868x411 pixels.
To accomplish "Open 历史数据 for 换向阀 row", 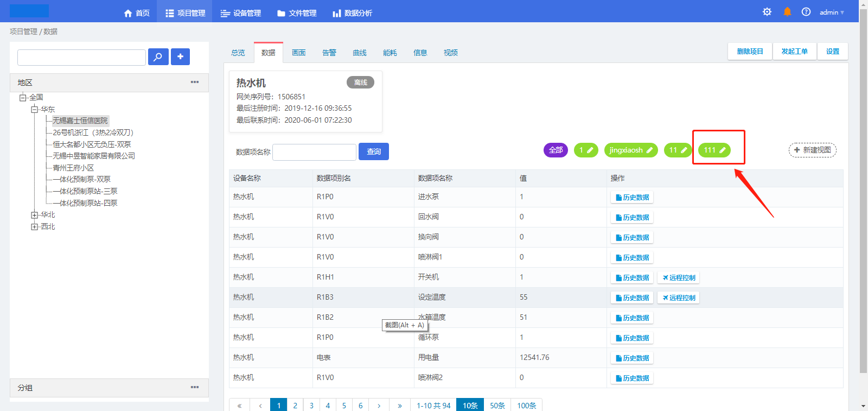I will [x=632, y=238].
